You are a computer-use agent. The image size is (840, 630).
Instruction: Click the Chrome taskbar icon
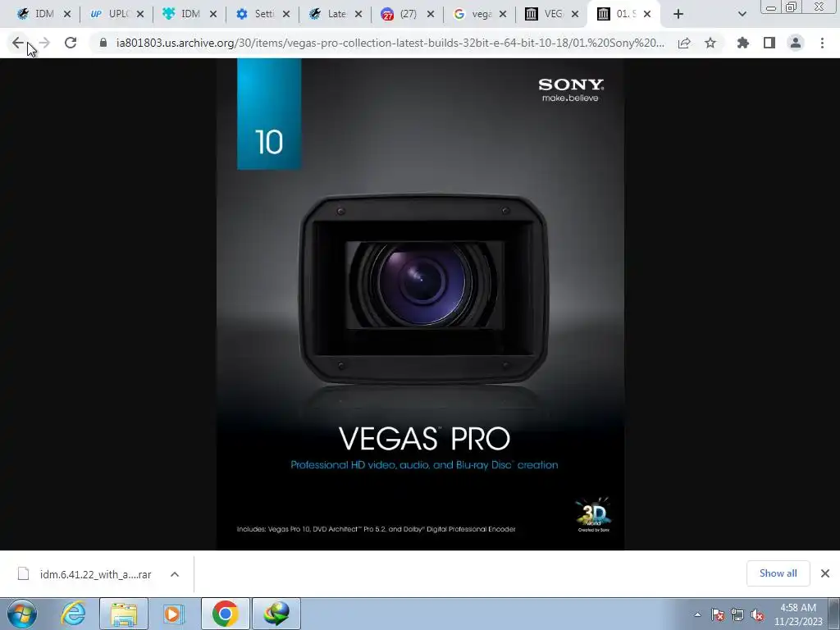pyautogui.click(x=225, y=614)
